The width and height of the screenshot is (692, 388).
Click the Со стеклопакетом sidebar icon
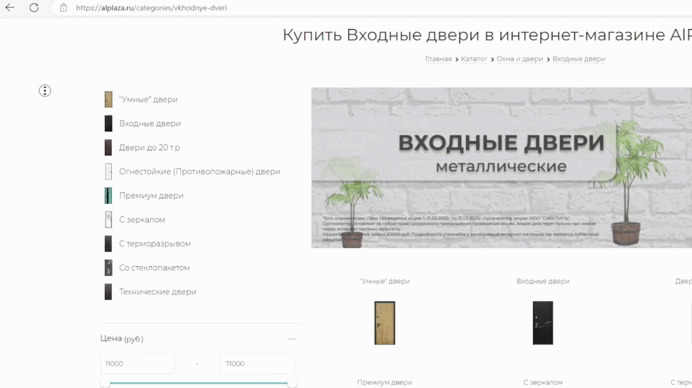pyautogui.click(x=108, y=267)
